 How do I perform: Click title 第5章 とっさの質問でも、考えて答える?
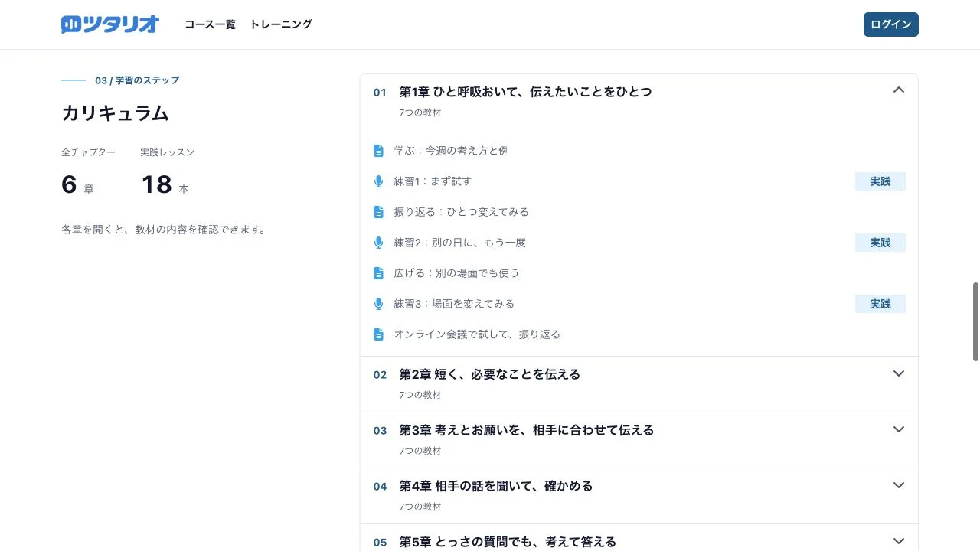pos(508,542)
